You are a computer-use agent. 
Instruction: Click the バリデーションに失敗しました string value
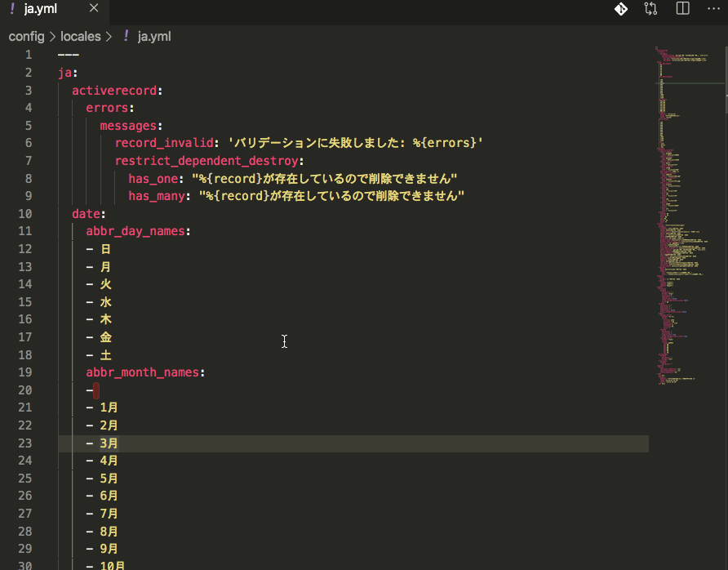pyautogui.click(x=355, y=143)
